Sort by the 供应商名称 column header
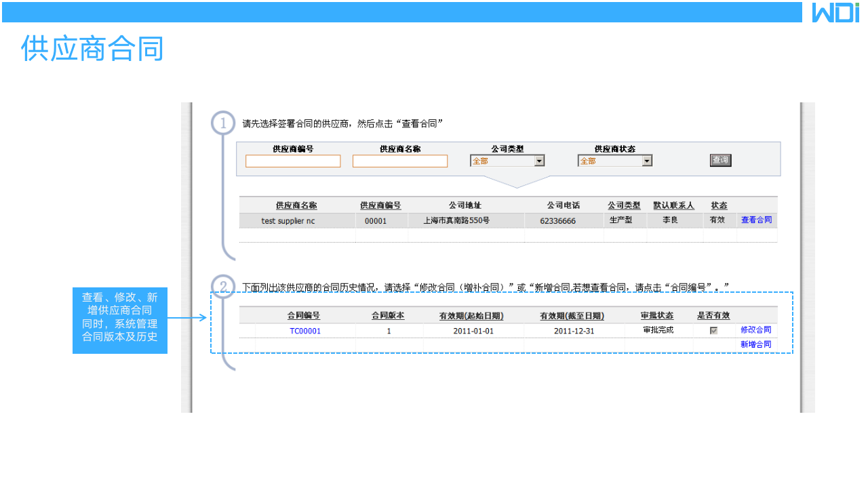 coord(296,205)
